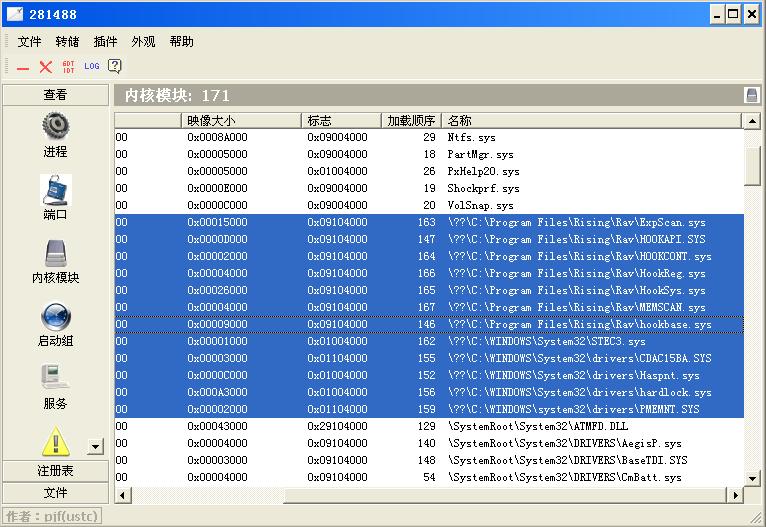Expand the 查看 sidebar group
This screenshot has height=527, width=766.
click(55, 95)
